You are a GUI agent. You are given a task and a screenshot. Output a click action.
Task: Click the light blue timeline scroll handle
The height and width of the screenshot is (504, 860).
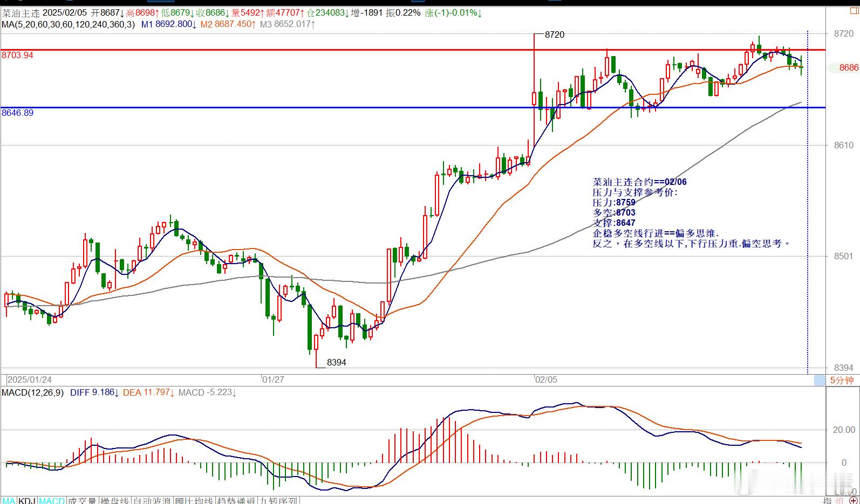819,380
